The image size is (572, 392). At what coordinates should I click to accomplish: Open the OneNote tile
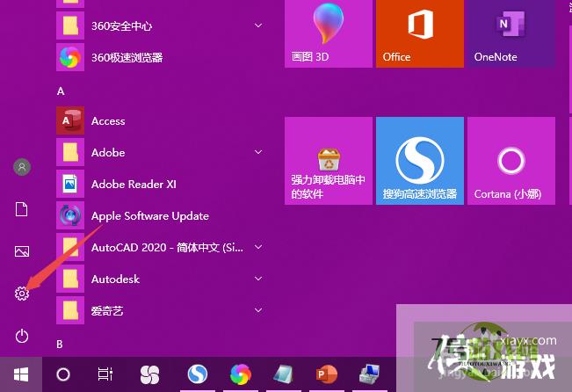point(511,33)
